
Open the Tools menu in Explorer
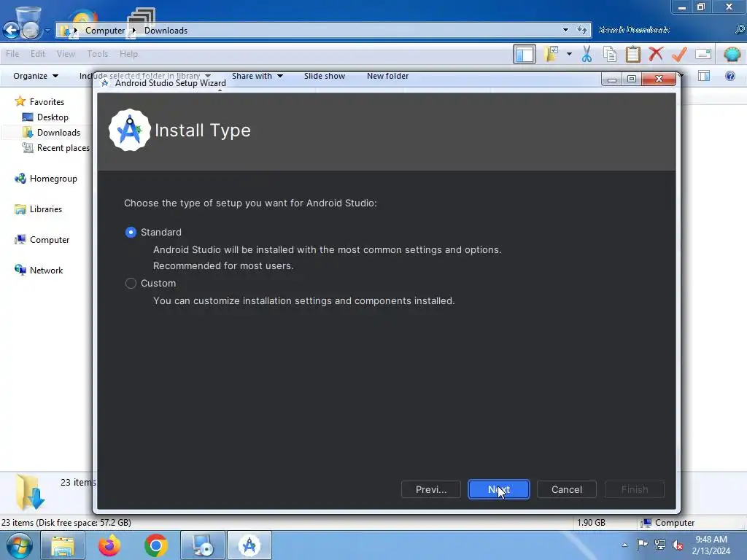point(97,54)
